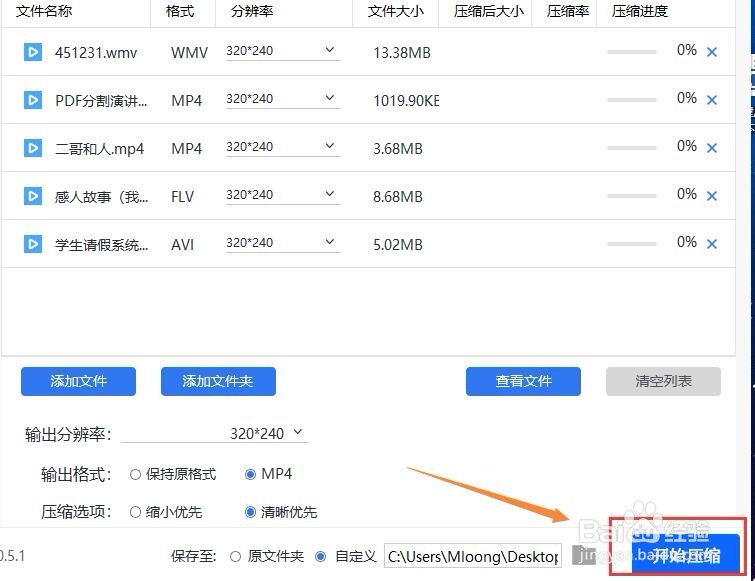Click the play icon next to the PDF分割演讲 file
The width and height of the screenshot is (755, 581).
(33, 100)
